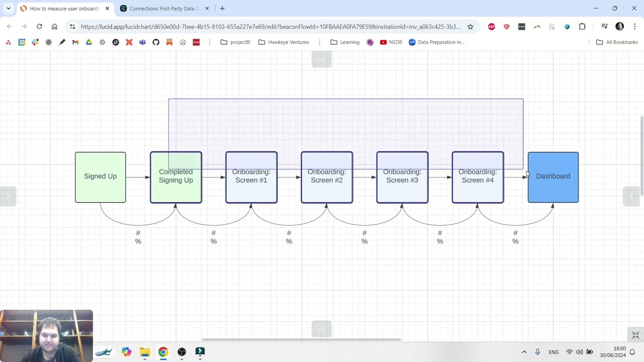Open the Microsoft Teams bookmark icon
The image size is (644, 362).
click(x=142, y=42)
